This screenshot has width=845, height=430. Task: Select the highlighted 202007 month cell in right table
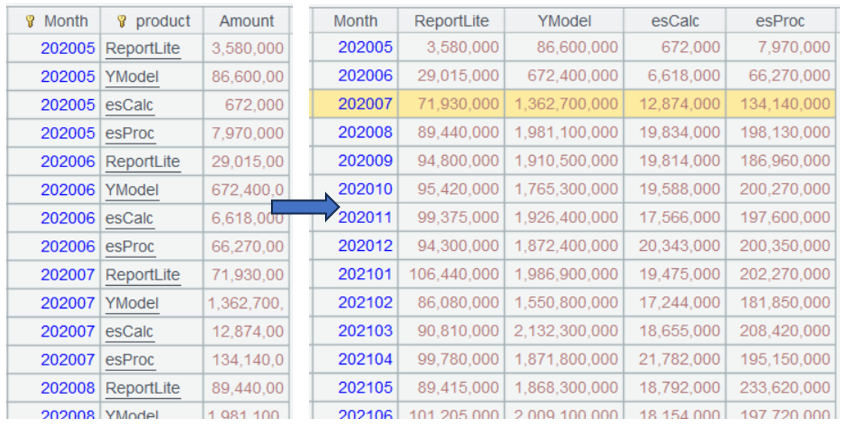(x=367, y=104)
